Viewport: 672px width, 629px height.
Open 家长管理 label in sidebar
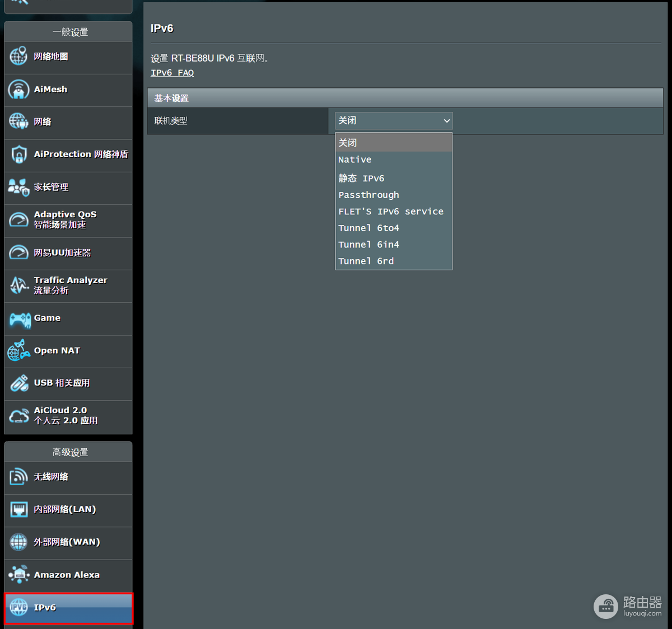[x=51, y=187]
